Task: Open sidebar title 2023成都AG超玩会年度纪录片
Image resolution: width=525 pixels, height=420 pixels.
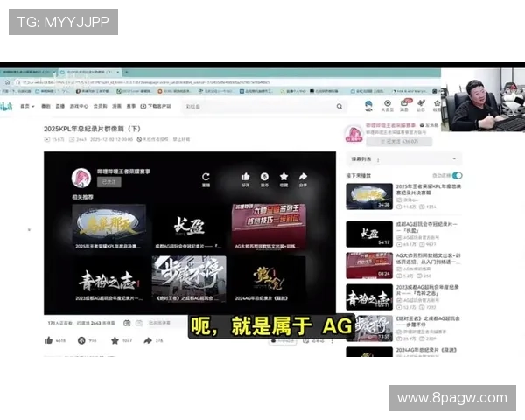Action: pyautogui.click(x=428, y=290)
